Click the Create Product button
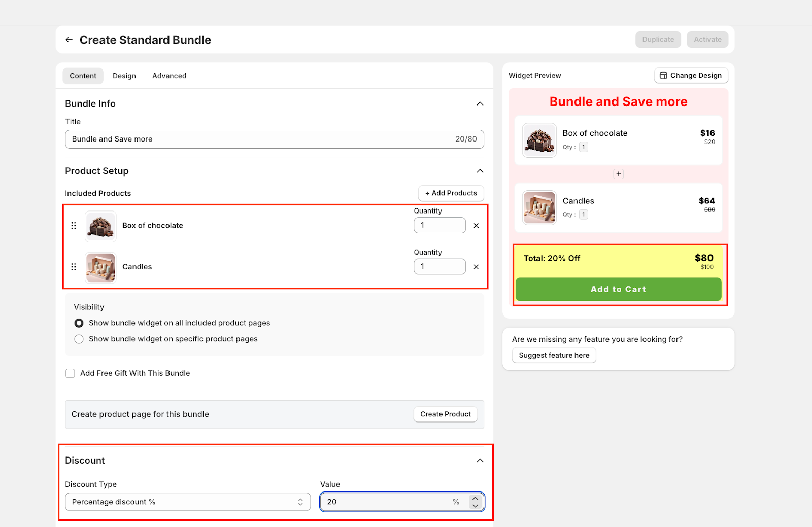This screenshot has height=527, width=812. click(x=445, y=414)
